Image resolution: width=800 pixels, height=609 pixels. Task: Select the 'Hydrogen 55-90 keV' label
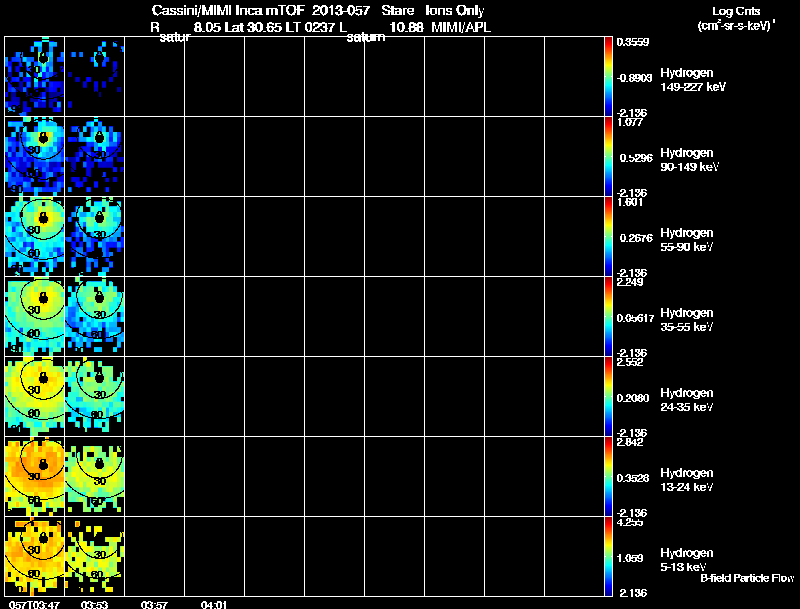687,240
